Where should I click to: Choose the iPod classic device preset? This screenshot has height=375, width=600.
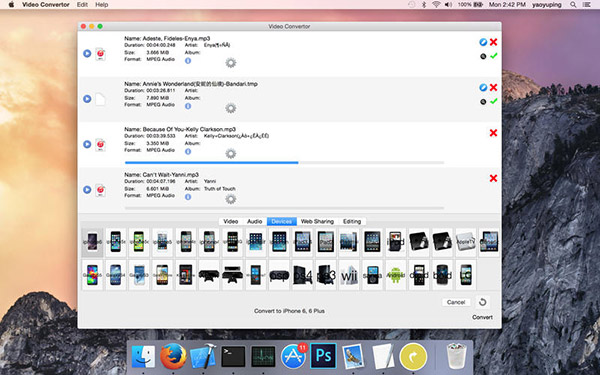[x=396, y=242]
